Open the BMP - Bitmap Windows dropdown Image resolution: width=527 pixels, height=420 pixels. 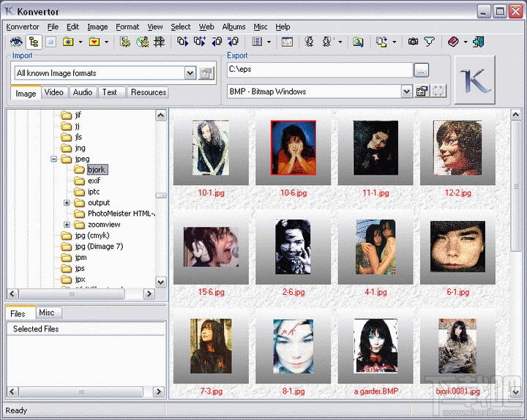pos(406,91)
